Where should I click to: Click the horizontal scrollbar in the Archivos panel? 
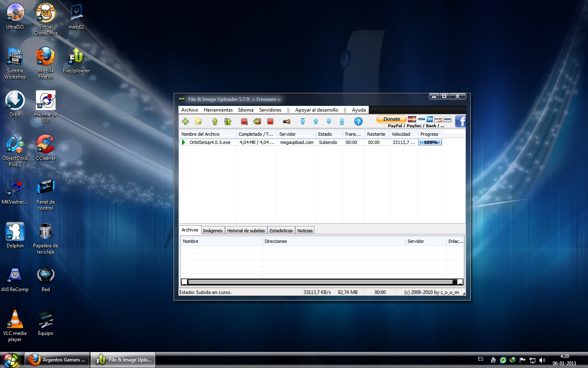pos(322,282)
